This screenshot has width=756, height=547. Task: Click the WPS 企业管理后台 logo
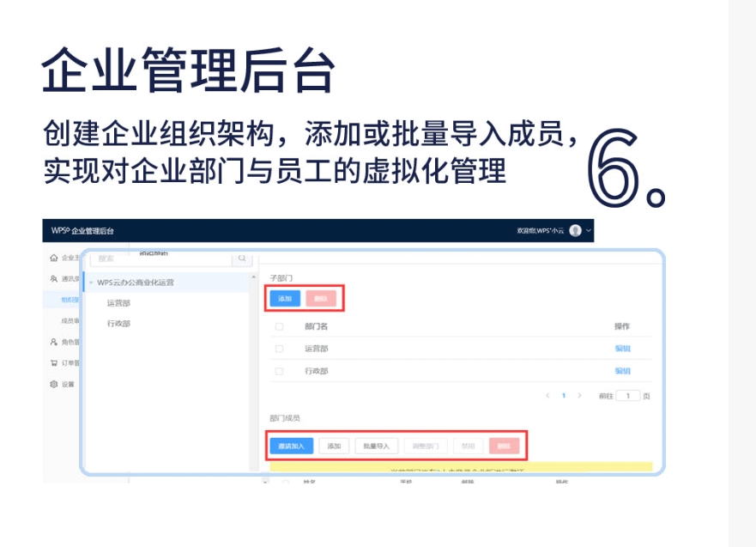point(82,231)
